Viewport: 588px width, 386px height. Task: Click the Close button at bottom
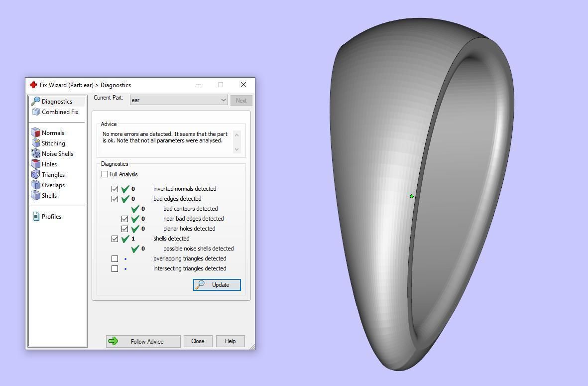[x=198, y=341]
